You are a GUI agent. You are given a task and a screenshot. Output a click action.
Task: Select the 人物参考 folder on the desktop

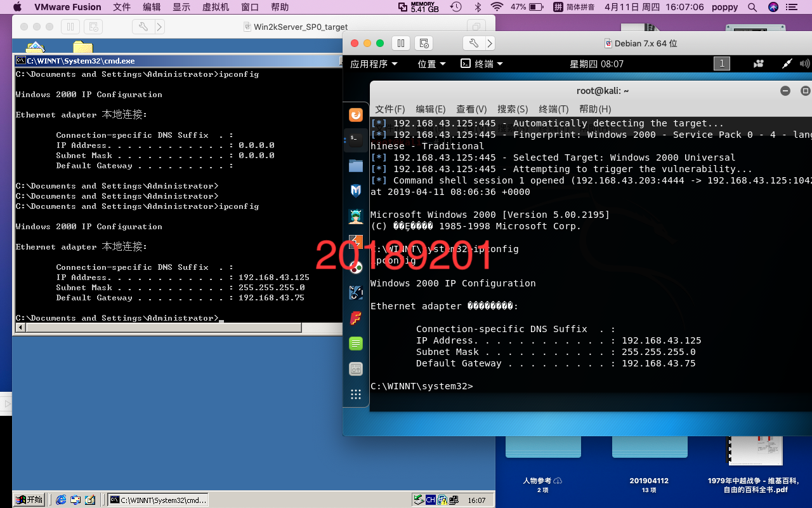pos(542,481)
